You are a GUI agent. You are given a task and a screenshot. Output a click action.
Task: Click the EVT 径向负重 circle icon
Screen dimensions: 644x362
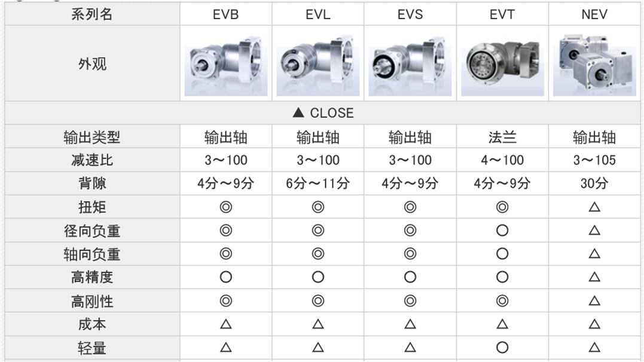pos(502,230)
